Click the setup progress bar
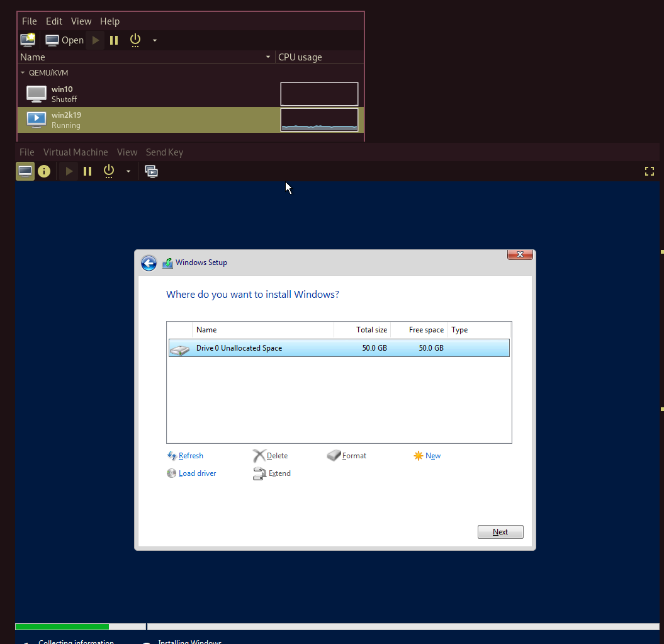Viewport: 664px width, 644px height. tap(337, 626)
